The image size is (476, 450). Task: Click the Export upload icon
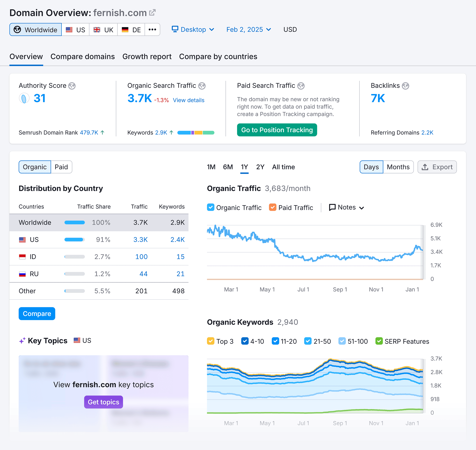click(425, 167)
